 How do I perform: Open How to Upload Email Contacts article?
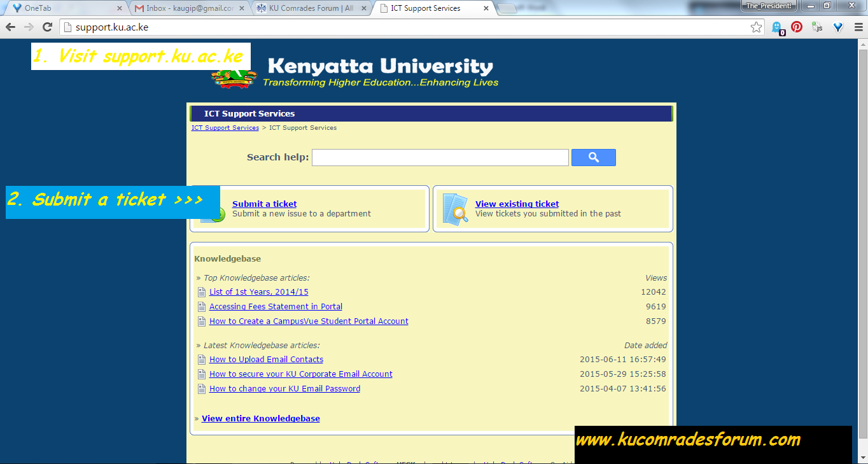tap(266, 360)
